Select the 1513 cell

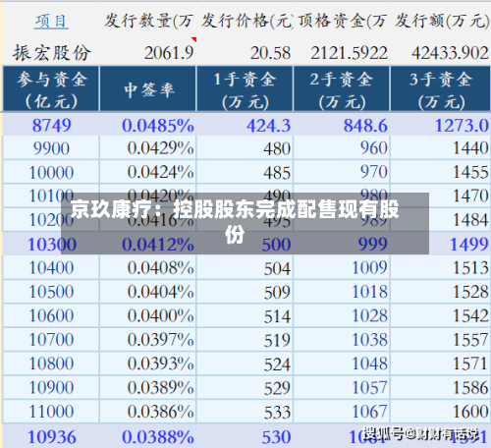pyautogui.click(x=441, y=267)
